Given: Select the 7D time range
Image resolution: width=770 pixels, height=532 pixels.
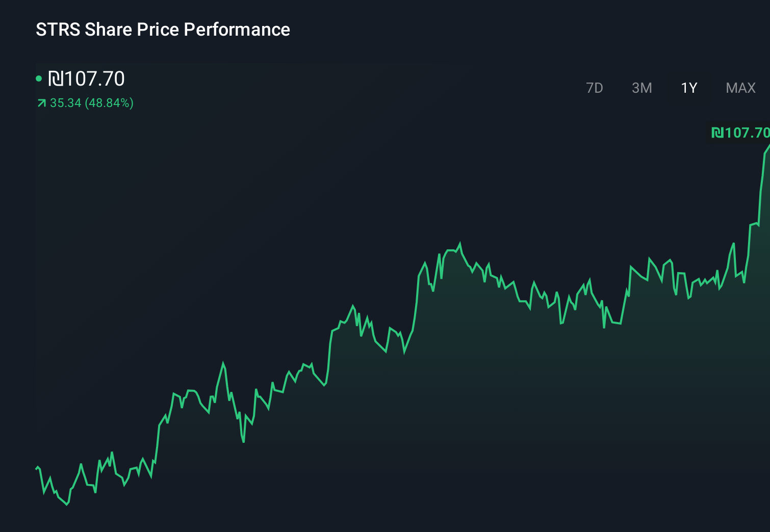Looking at the screenshot, I should 595,88.
